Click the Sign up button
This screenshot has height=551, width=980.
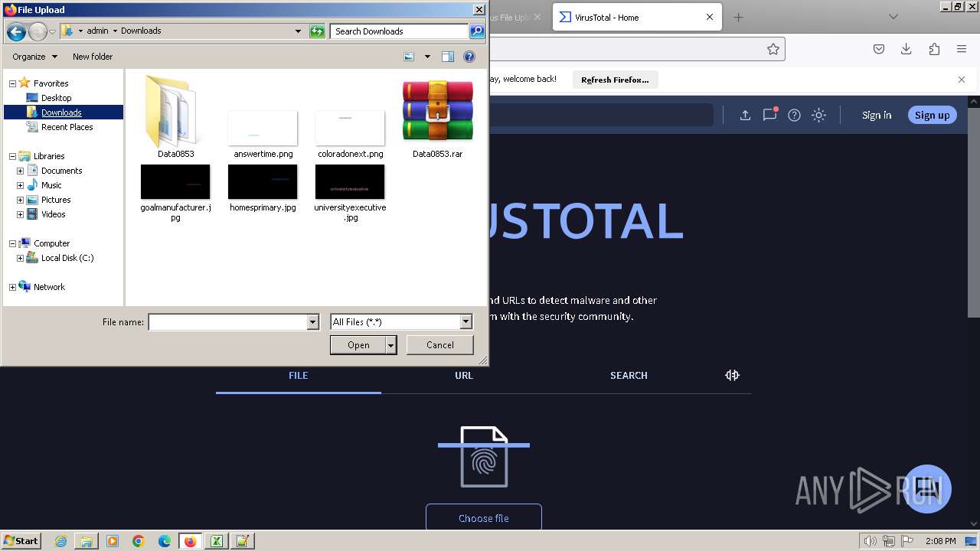[932, 115]
